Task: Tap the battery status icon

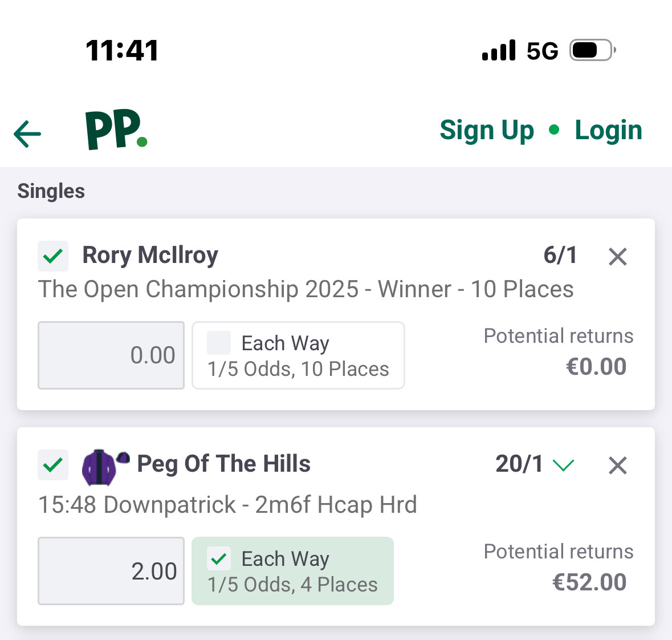Action: pos(593,51)
